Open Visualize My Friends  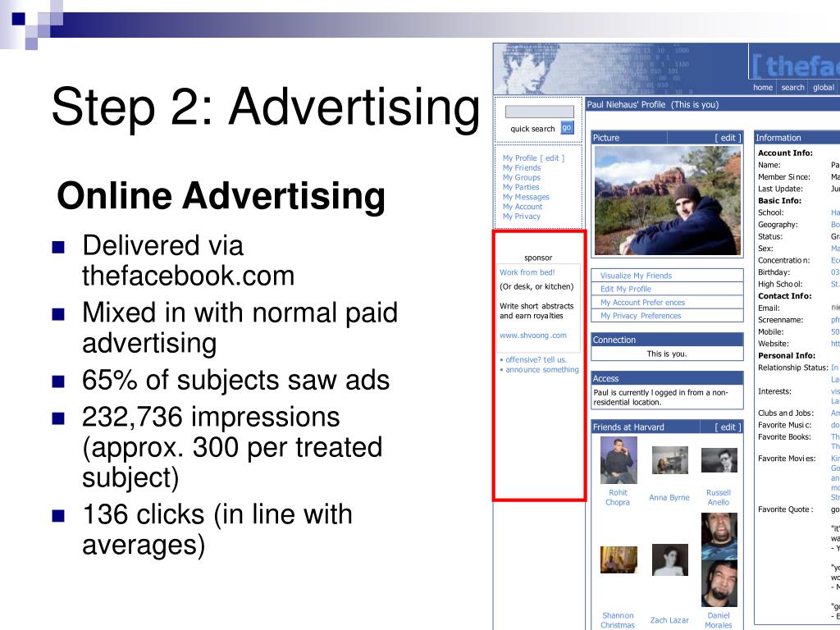(636, 276)
